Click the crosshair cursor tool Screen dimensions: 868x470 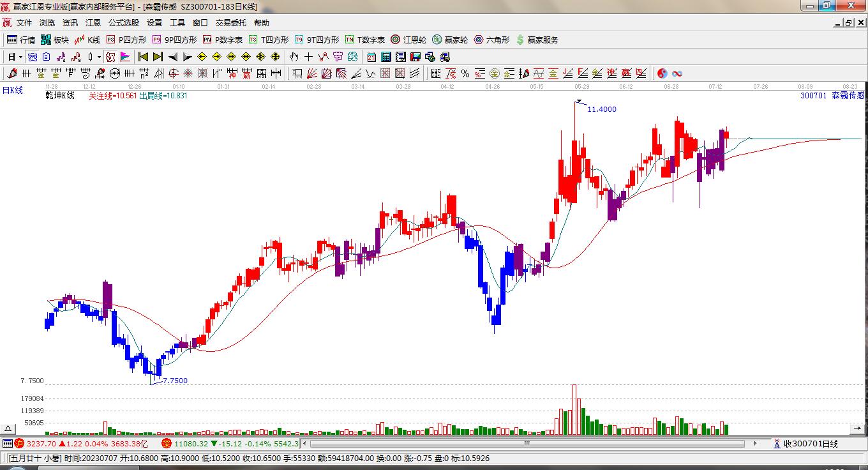tap(309, 57)
